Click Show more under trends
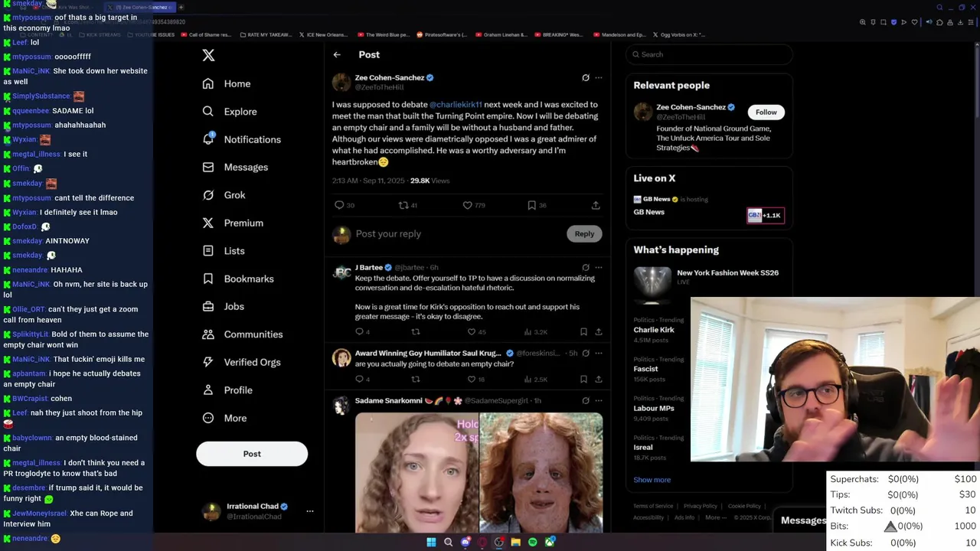Viewport: 980px width, 551px height. [652, 480]
